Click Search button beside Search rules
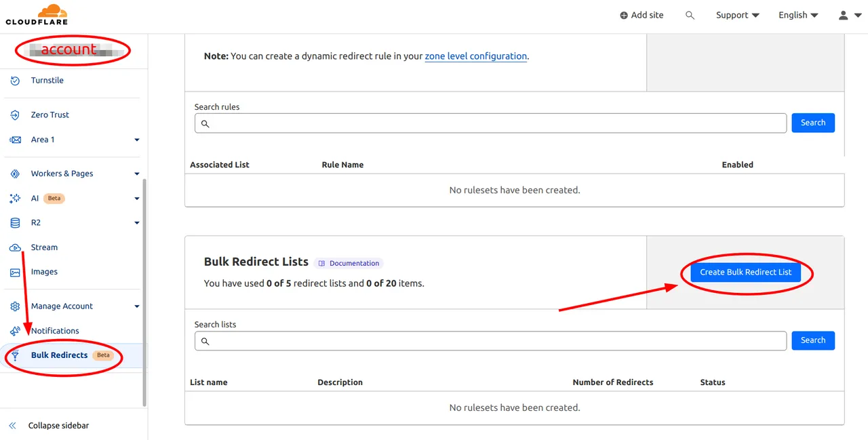The image size is (868, 440). point(813,123)
